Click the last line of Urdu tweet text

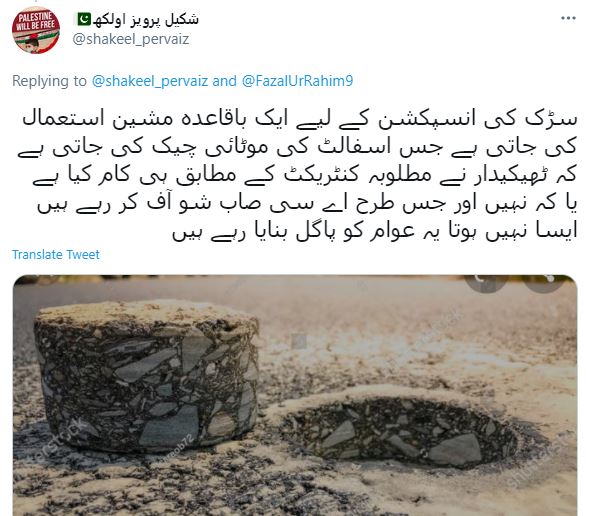[x=374, y=232]
